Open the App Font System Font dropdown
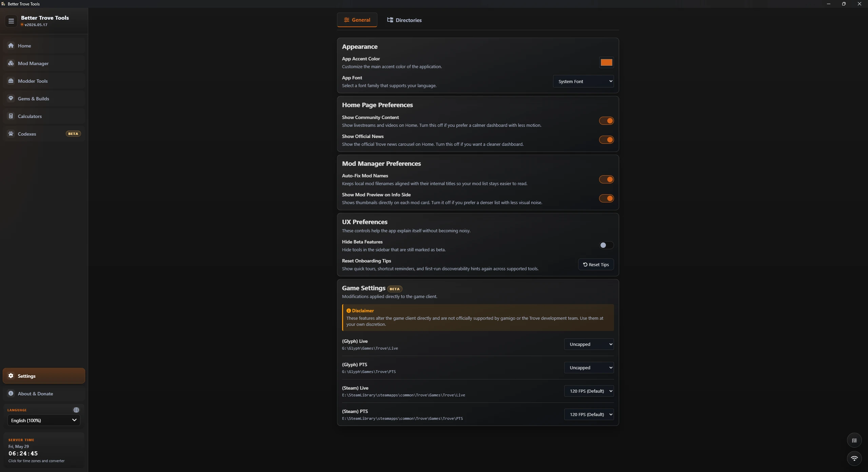Viewport: 868px width, 472px height. (583, 81)
